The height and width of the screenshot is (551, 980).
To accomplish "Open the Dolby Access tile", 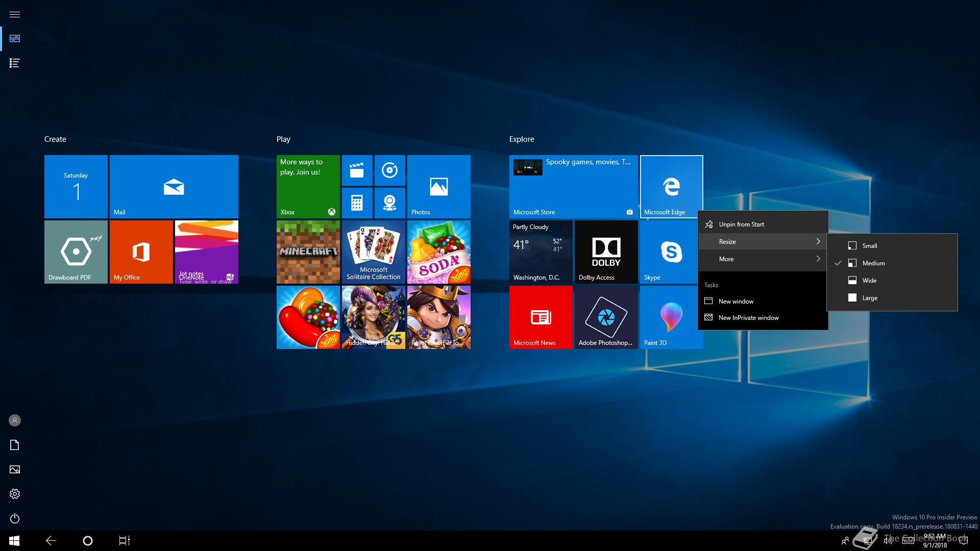I will click(x=606, y=252).
